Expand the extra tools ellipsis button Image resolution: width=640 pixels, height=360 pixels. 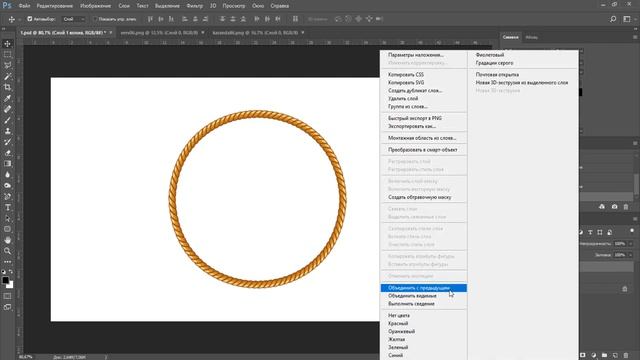[x=7, y=262]
